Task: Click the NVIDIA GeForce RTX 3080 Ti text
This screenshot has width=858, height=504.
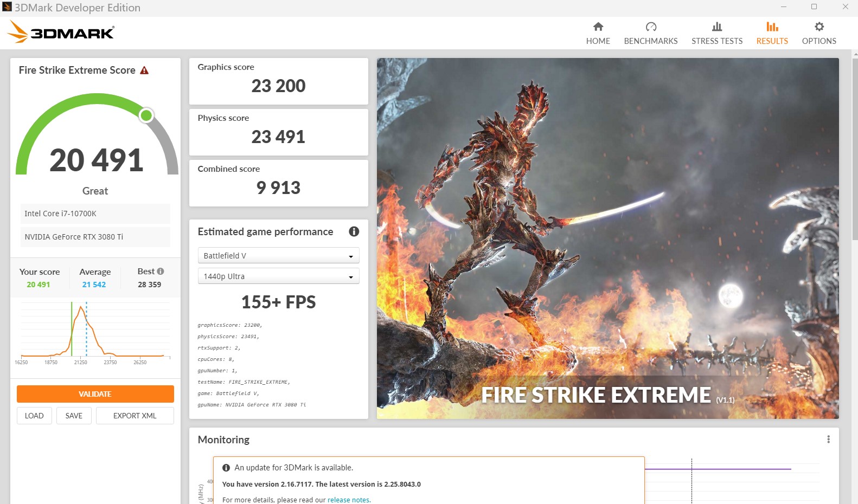Action: click(74, 237)
